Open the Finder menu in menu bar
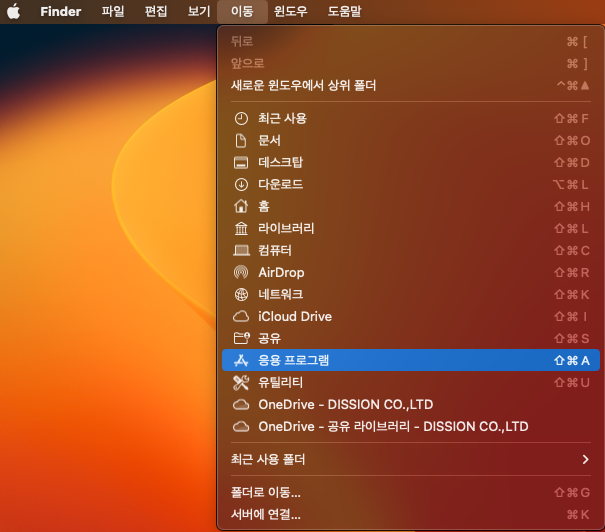Screen dimensions: 605x532 [x=61, y=11]
